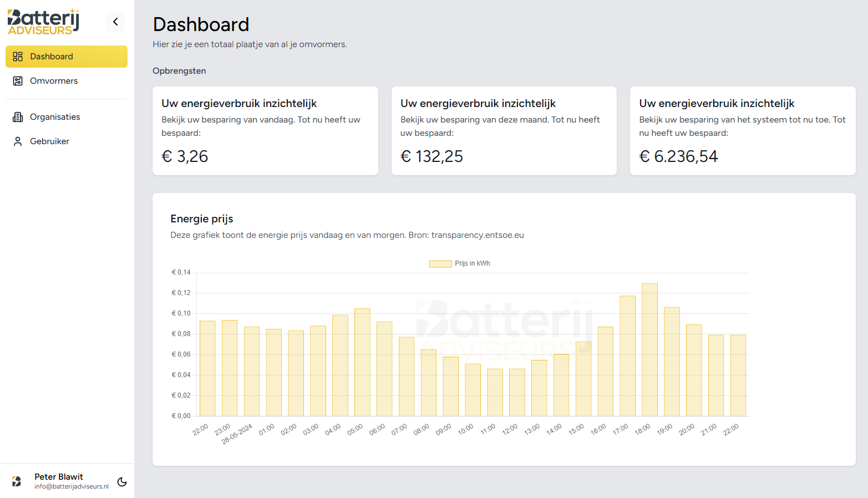Image resolution: width=868 pixels, height=498 pixels.
Task: Open the Dashboard menu item
Action: click(67, 57)
